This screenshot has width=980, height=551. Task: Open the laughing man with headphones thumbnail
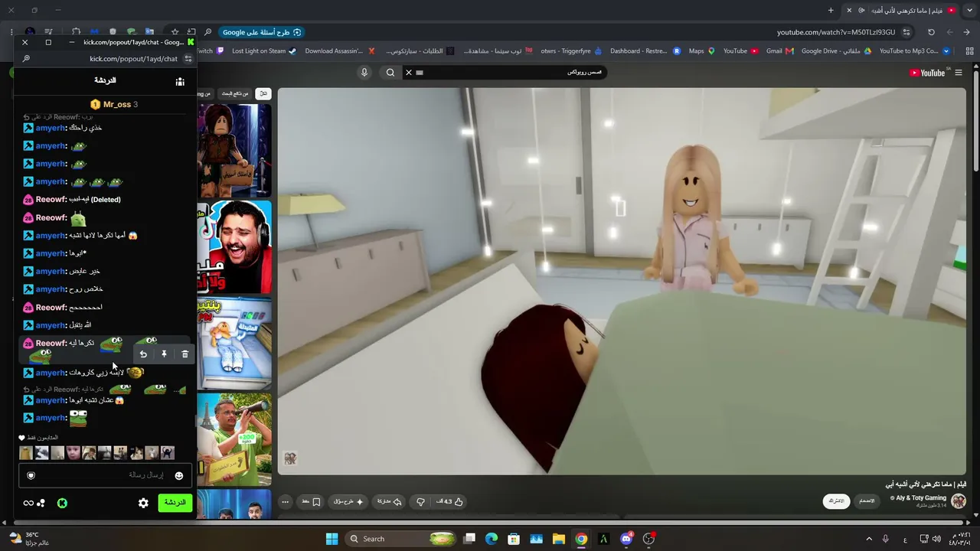click(x=234, y=246)
